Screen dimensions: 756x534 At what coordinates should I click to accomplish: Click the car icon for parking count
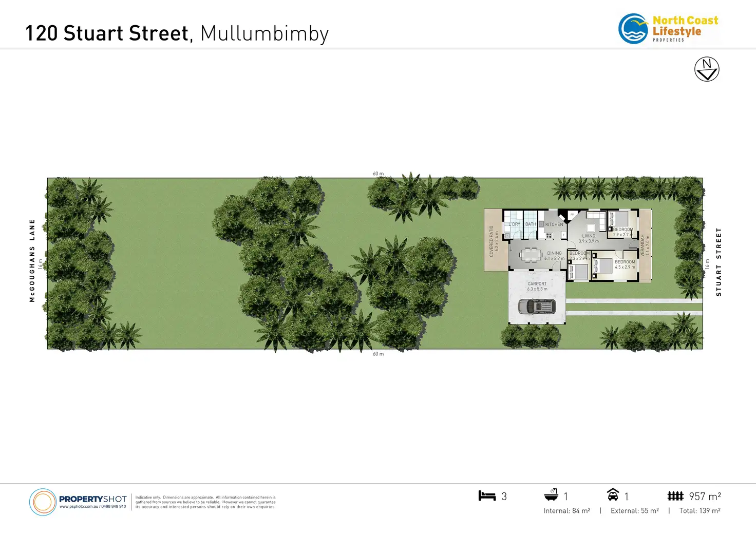[x=613, y=495]
